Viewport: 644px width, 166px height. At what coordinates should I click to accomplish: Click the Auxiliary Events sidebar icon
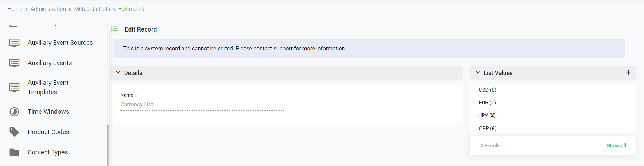pyautogui.click(x=14, y=63)
